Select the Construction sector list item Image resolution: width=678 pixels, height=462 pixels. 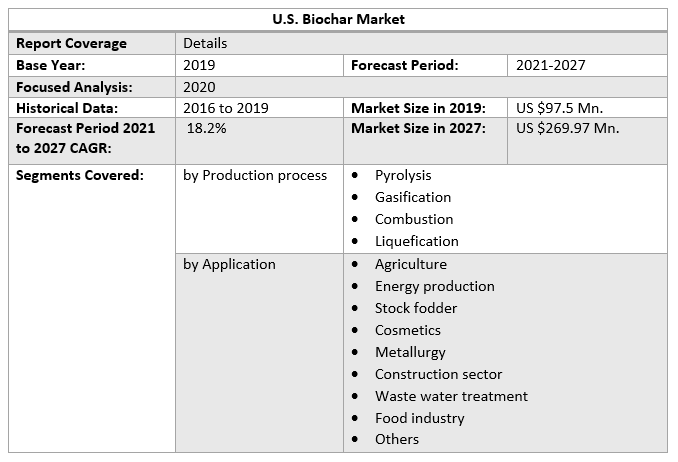[x=438, y=374]
